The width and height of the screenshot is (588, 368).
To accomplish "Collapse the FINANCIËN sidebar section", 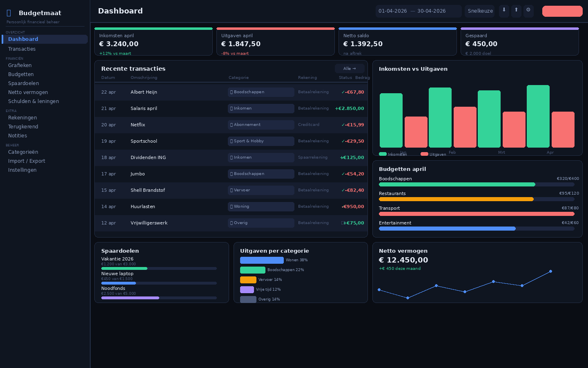I will (14, 58).
